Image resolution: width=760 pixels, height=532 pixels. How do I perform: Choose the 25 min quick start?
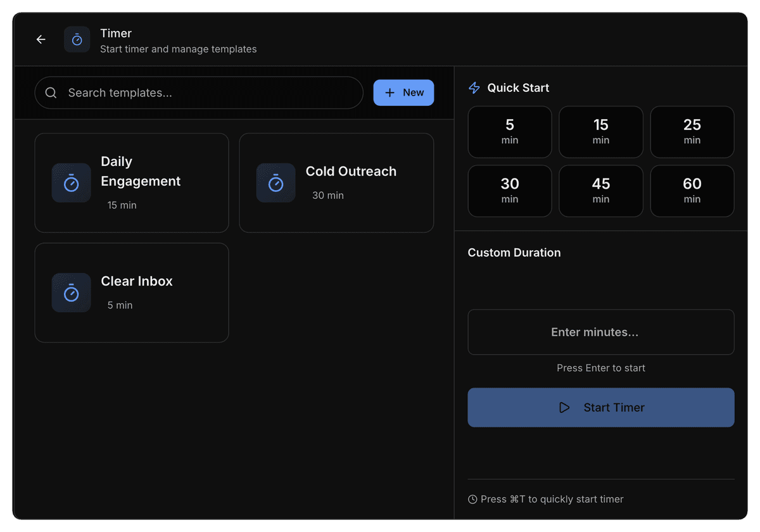tap(692, 132)
